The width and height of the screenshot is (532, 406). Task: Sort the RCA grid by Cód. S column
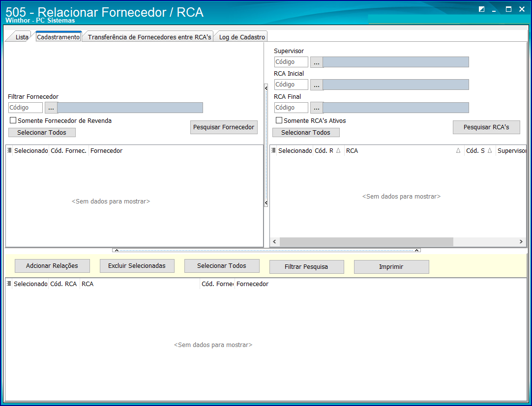[479, 150]
